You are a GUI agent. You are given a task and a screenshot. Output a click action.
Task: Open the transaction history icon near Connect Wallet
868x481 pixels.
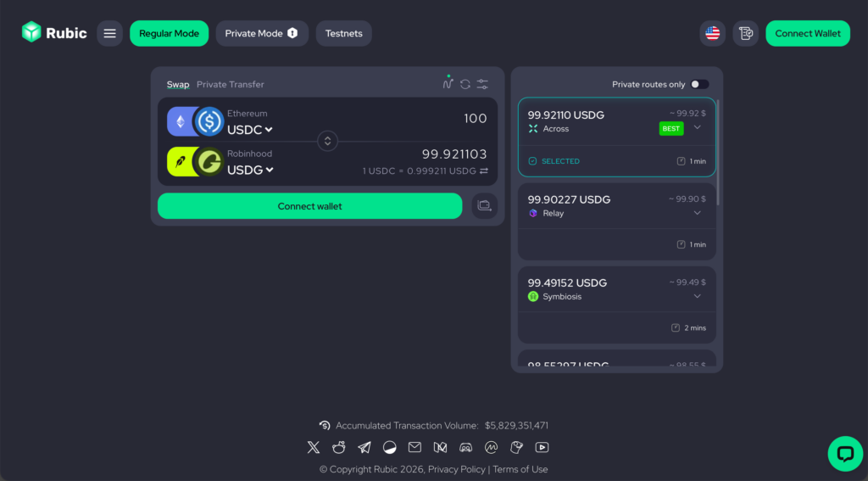click(x=746, y=33)
